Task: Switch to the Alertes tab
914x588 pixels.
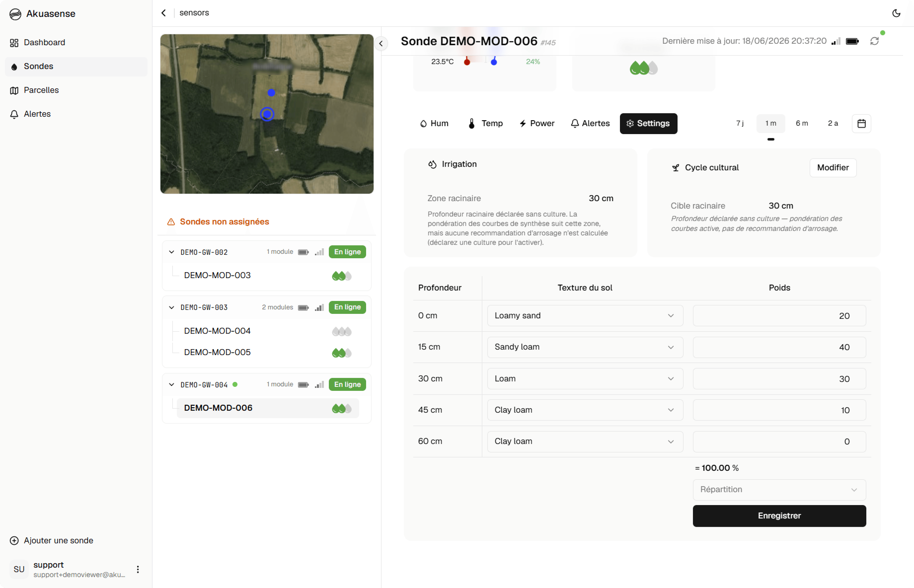Action: [x=590, y=123]
